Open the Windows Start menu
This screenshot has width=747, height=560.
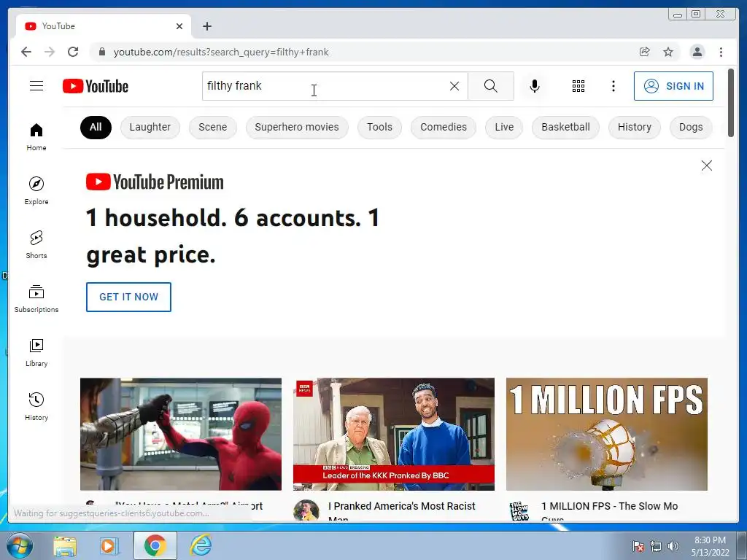tap(20, 545)
